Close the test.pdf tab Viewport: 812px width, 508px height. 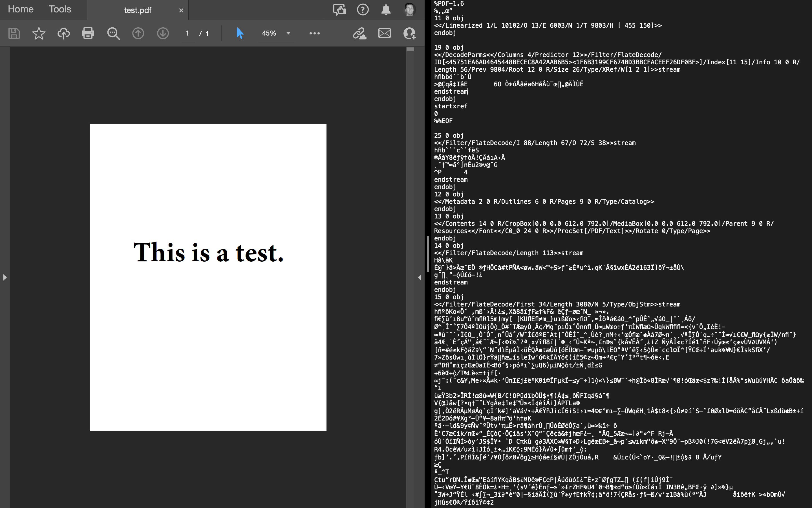coord(181,10)
